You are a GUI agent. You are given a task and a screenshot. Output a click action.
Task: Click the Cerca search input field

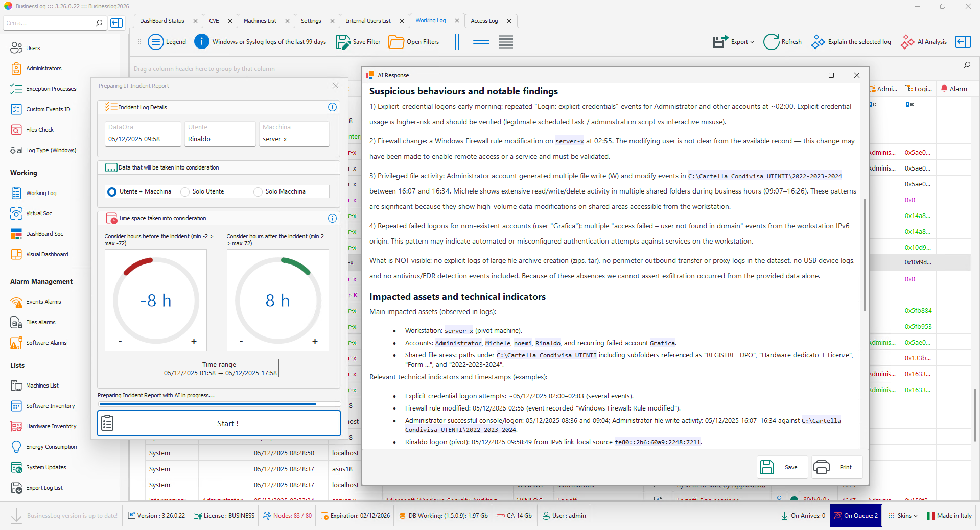(49, 23)
